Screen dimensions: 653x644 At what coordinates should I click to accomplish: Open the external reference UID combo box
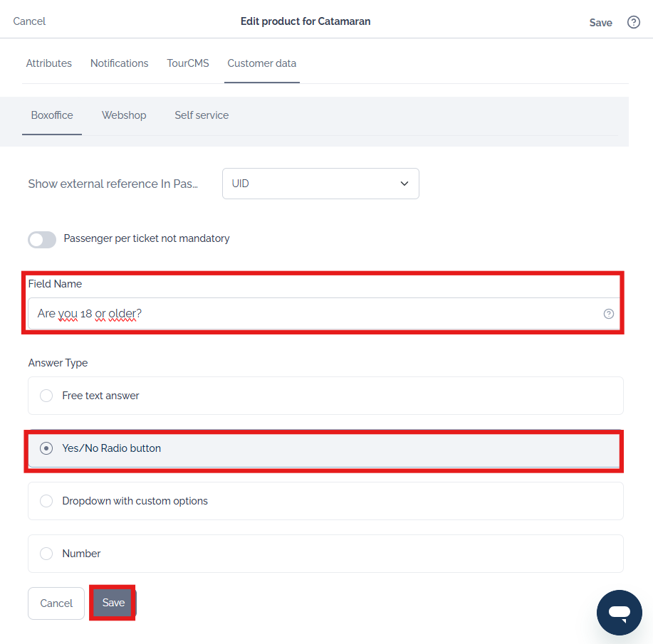320,184
